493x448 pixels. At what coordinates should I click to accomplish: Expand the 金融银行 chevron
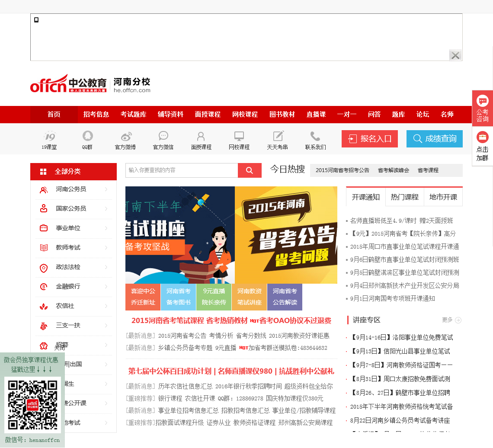click(x=106, y=287)
